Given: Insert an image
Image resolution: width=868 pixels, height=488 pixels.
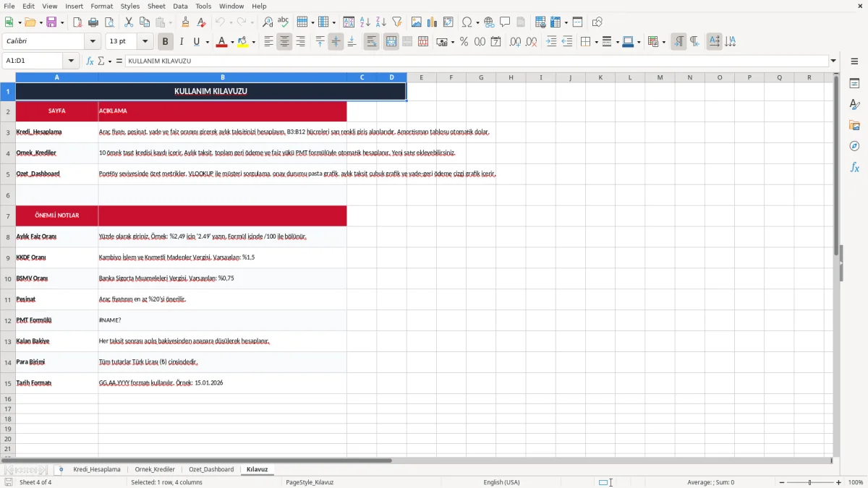Looking at the screenshot, I should (417, 22).
